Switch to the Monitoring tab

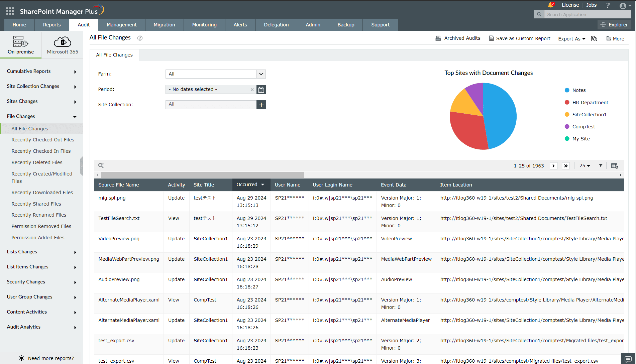204,25
